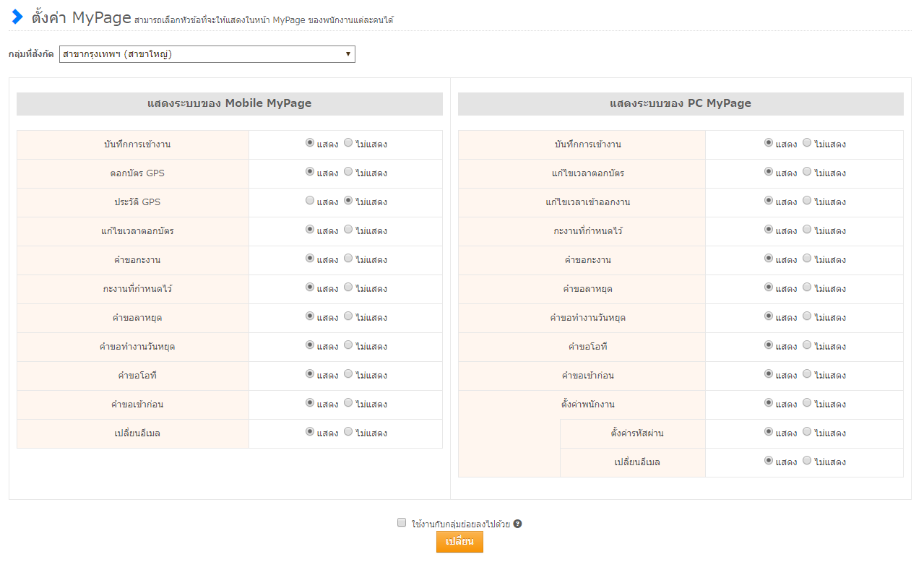Open the กลุ่มที่สังกัด dropdown
924x562 pixels.
[x=207, y=54]
